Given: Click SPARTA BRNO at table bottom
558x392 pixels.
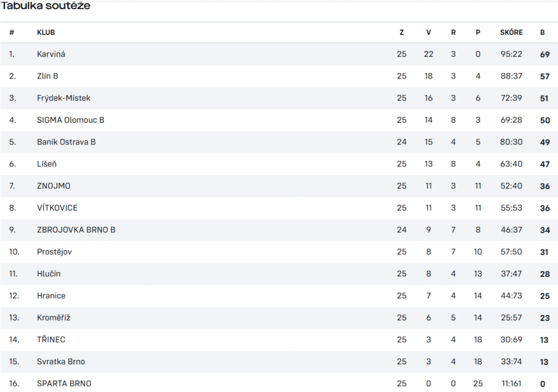Looking at the screenshot, I should [x=64, y=383].
